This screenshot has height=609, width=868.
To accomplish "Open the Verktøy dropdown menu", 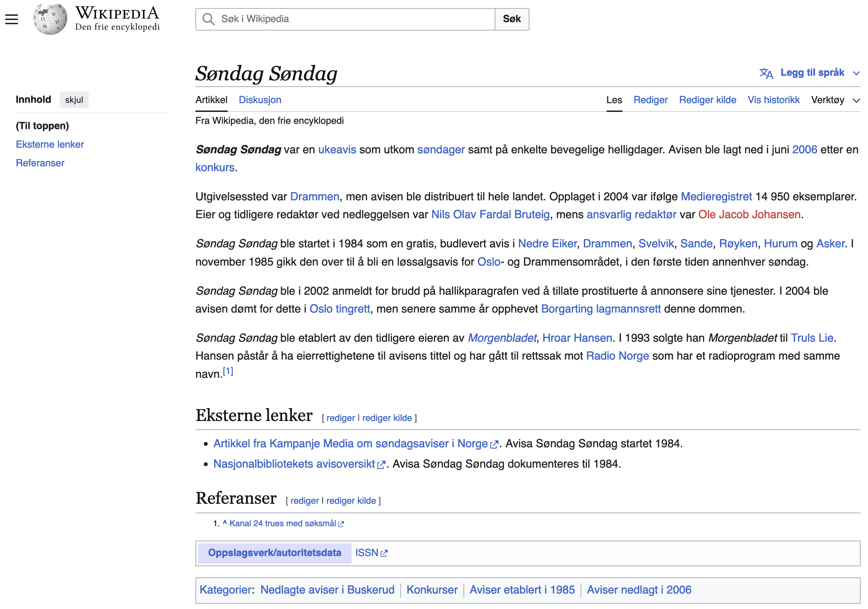I will click(835, 100).
